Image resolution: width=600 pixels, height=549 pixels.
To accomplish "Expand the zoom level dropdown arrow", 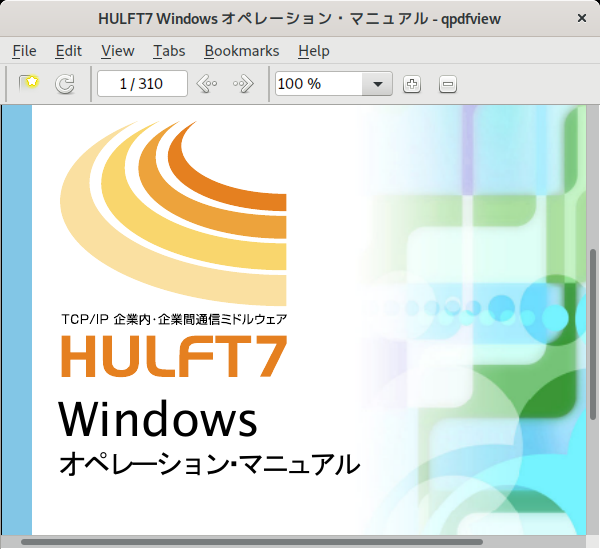I will [x=378, y=84].
